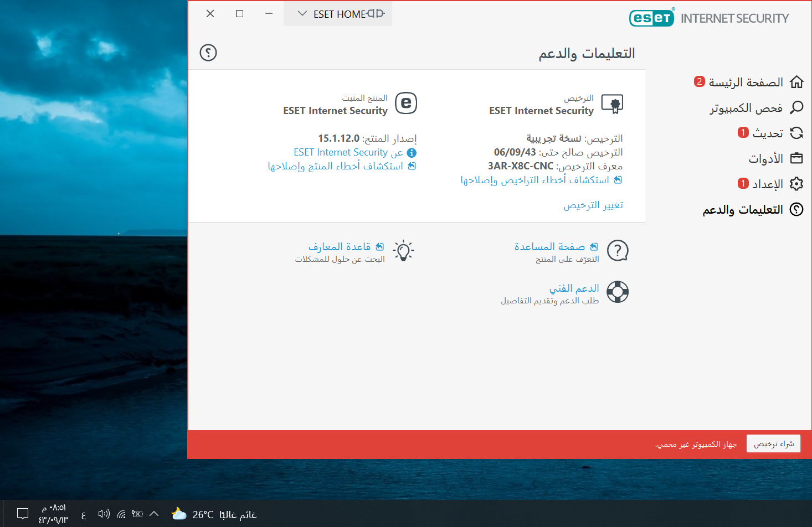
Task: Click the عن ESET Internet Security link
Action: (x=348, y=152)
